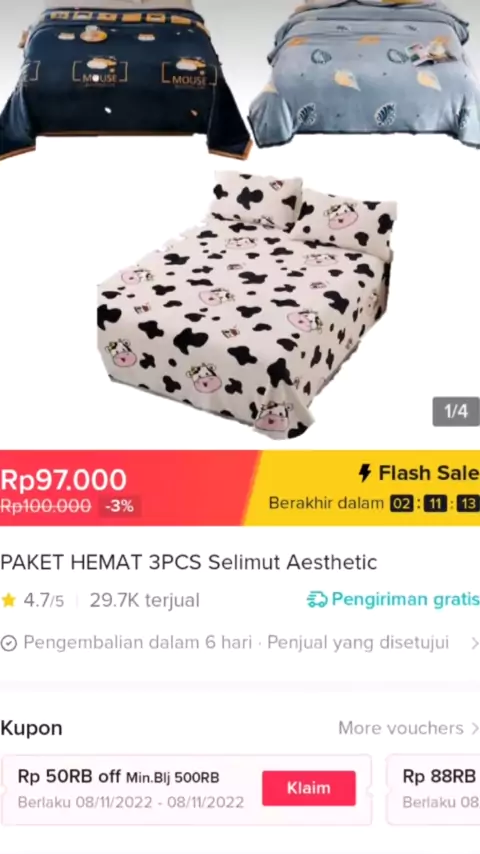This screenshot has width=480, height=854.
Task: Tap the Flash Sale countdown timer
Action: pyautogui.click(x=435, y=503)
